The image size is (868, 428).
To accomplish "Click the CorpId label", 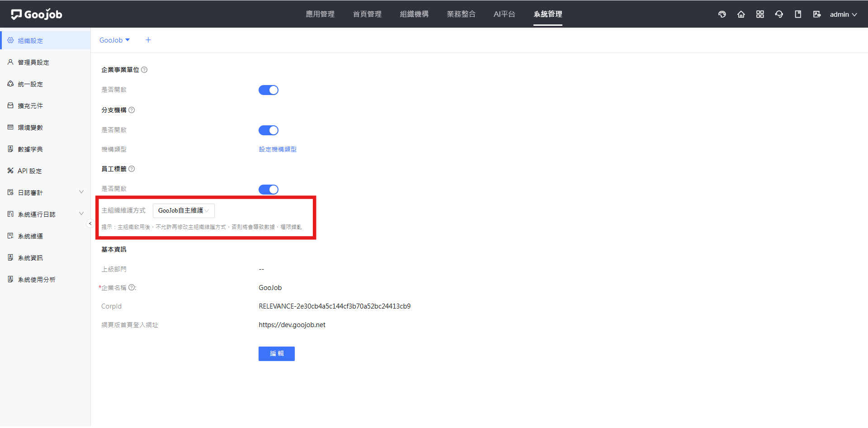I will click(112, 306).
